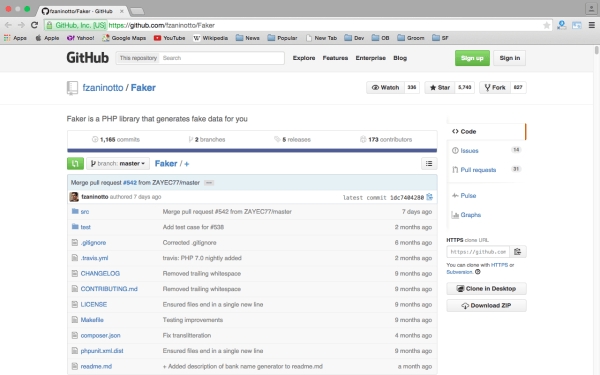The image size is (600, 375).
Task: Click the green compare and review icon
Action: click(x=75, y=163)
